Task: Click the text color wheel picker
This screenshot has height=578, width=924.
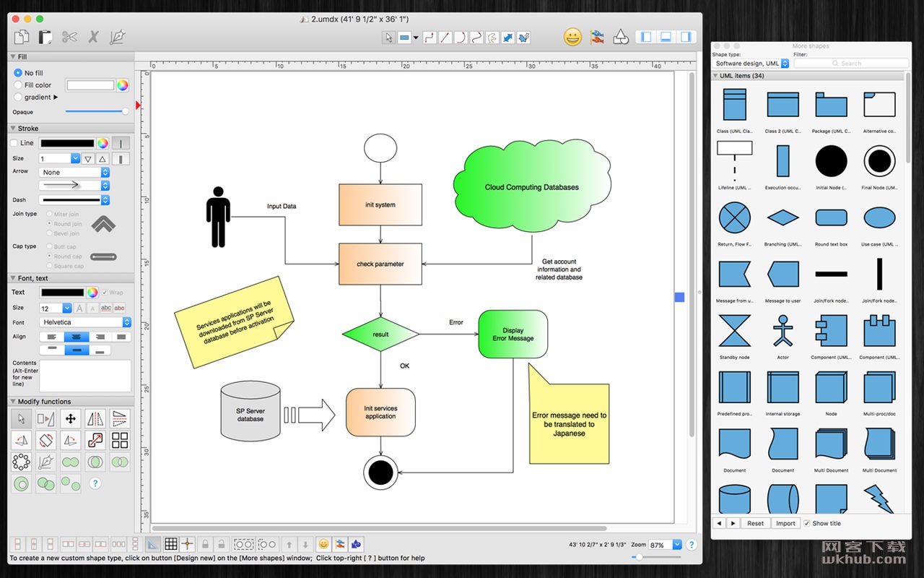Action: pyautogui.click(x=92, y=293)
